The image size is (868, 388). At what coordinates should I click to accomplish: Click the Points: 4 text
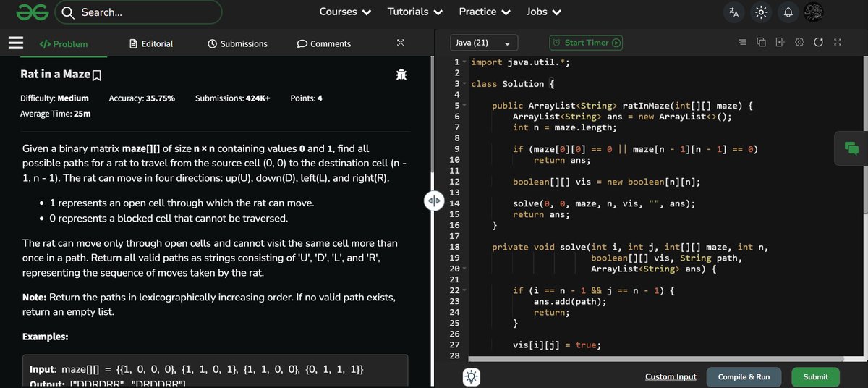point(306,98)
